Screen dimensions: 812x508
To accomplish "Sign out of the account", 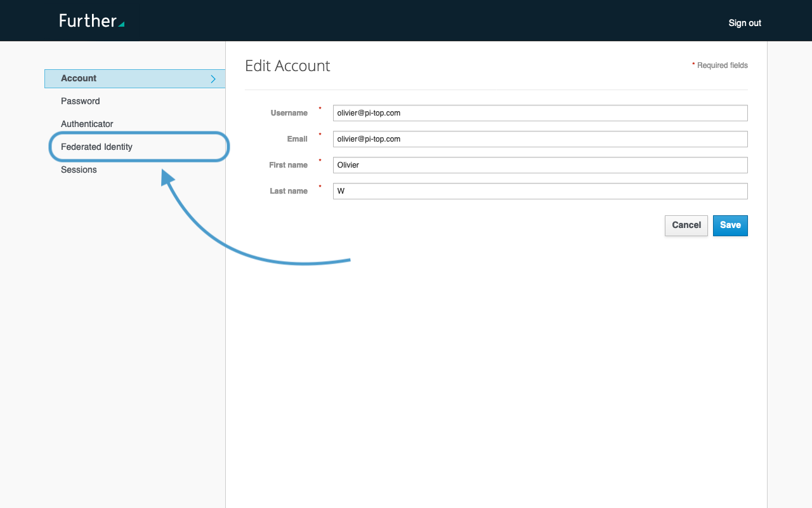I will [x=745, y=23].
